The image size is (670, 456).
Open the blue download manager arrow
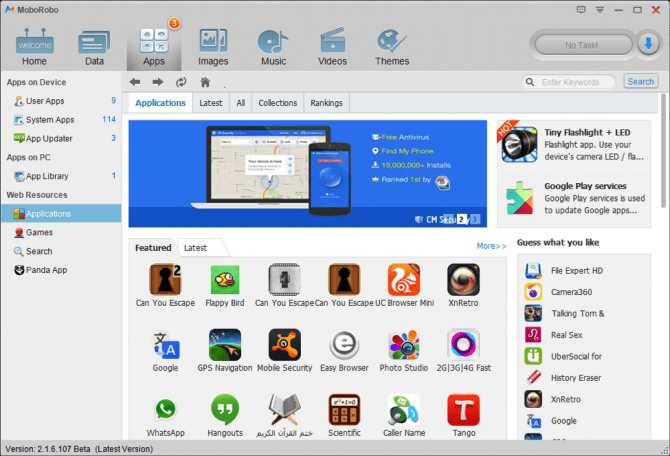point(648,44)
